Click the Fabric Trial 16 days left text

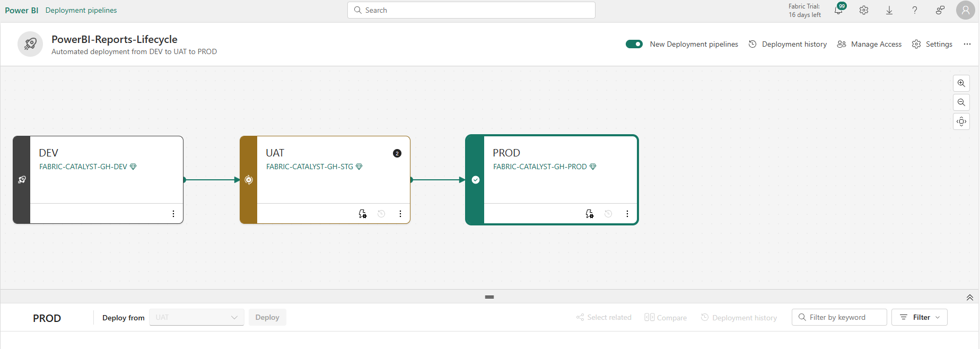(x=804, y=11)
